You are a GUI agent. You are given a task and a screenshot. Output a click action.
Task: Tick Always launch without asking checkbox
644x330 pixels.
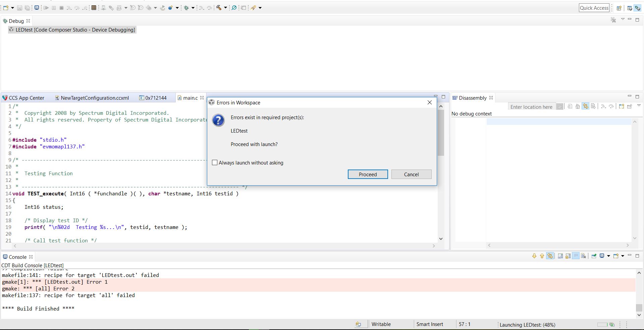[x=215, y=162]
